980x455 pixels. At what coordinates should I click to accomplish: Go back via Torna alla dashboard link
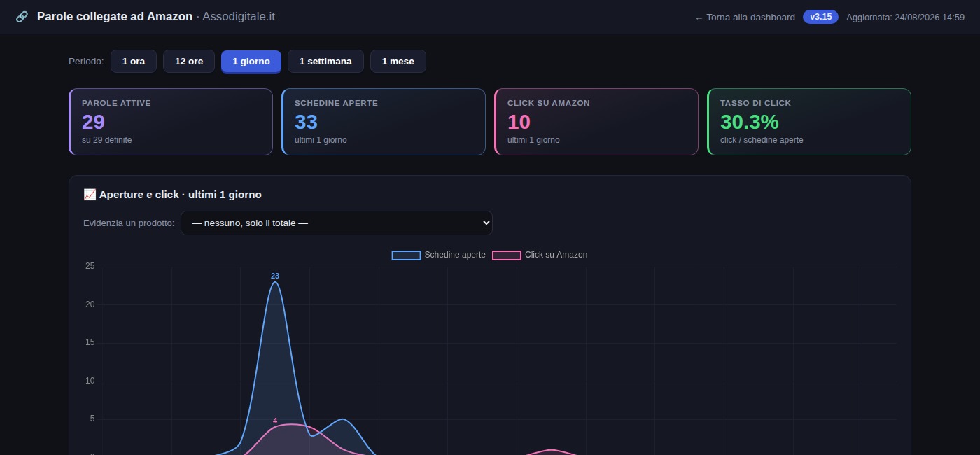coord(745,17)
